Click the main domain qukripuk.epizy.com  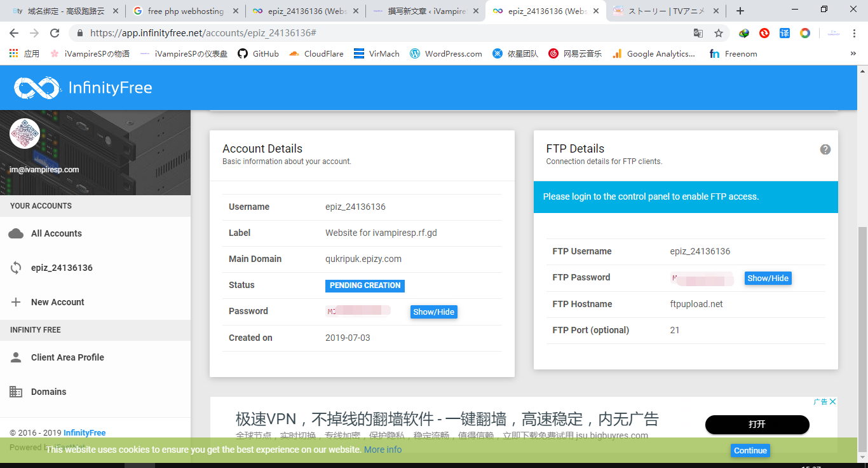363,259
